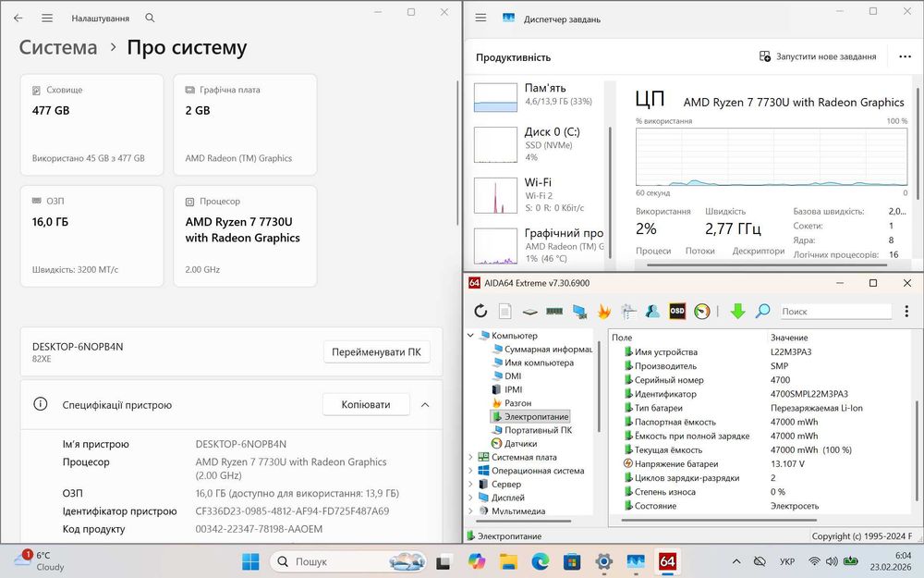The height and width of the screenshot is (578, 924).
Task: Expand the Сервер tree node
Action: tap(471, 485)
